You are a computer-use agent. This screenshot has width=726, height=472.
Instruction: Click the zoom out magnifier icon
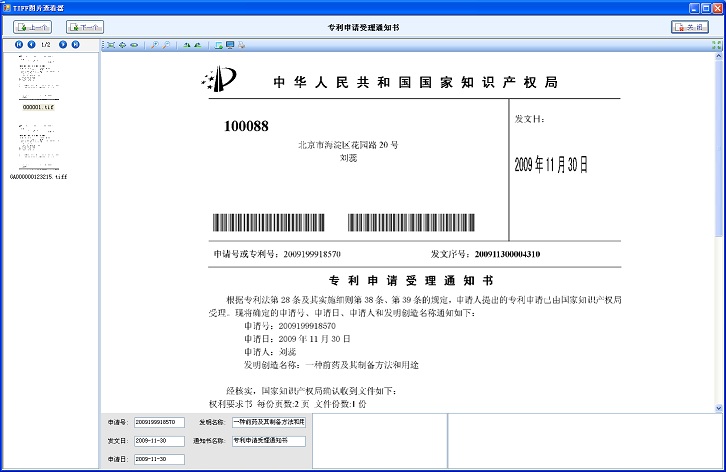166,45
